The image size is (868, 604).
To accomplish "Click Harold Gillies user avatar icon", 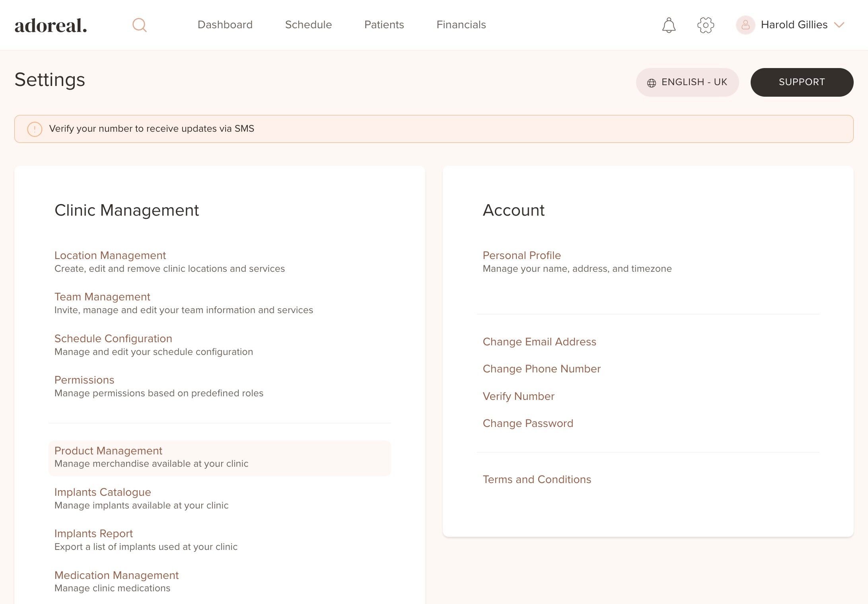I will tap(745, 25).
